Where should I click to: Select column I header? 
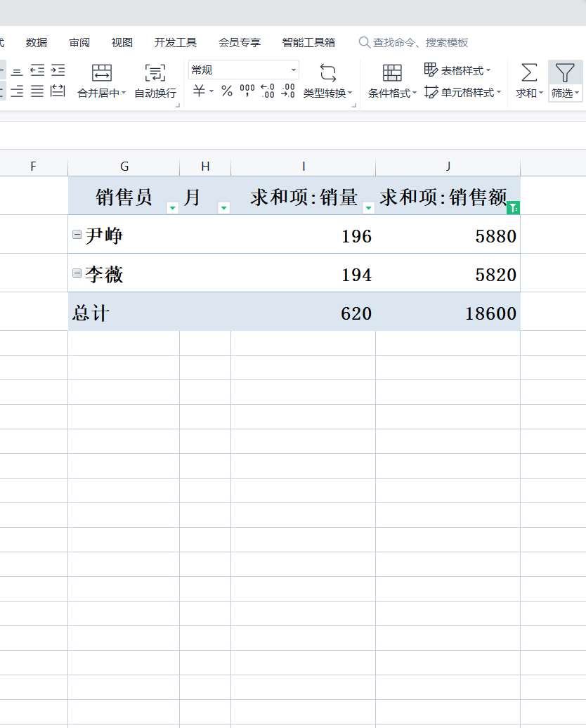pos(304,167)
